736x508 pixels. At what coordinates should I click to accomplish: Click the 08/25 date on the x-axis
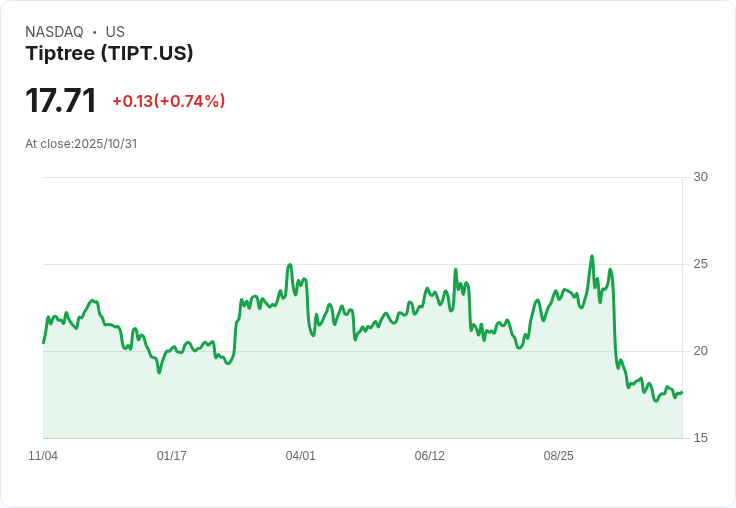coord(559,456)
